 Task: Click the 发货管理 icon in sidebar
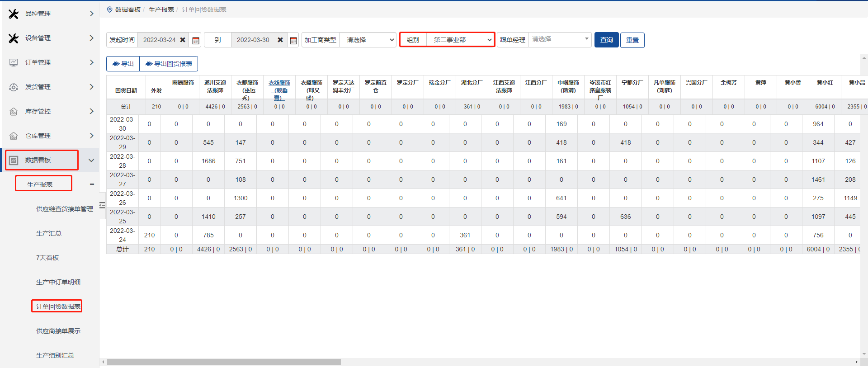coord(14,87)
